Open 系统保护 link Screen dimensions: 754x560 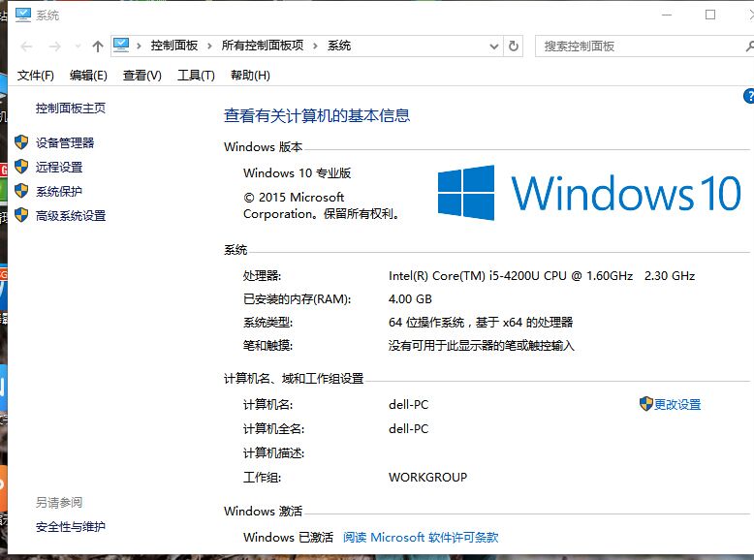coord(59,191)
